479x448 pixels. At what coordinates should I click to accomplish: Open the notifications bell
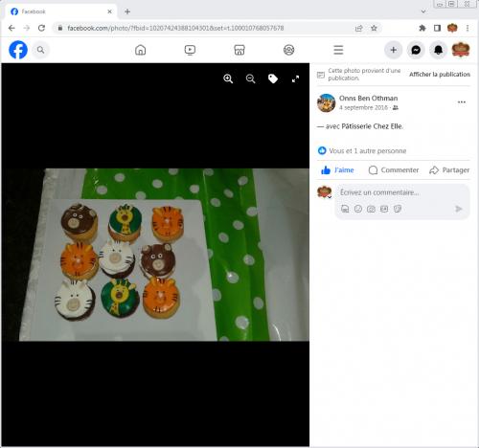tap(438, 50)
